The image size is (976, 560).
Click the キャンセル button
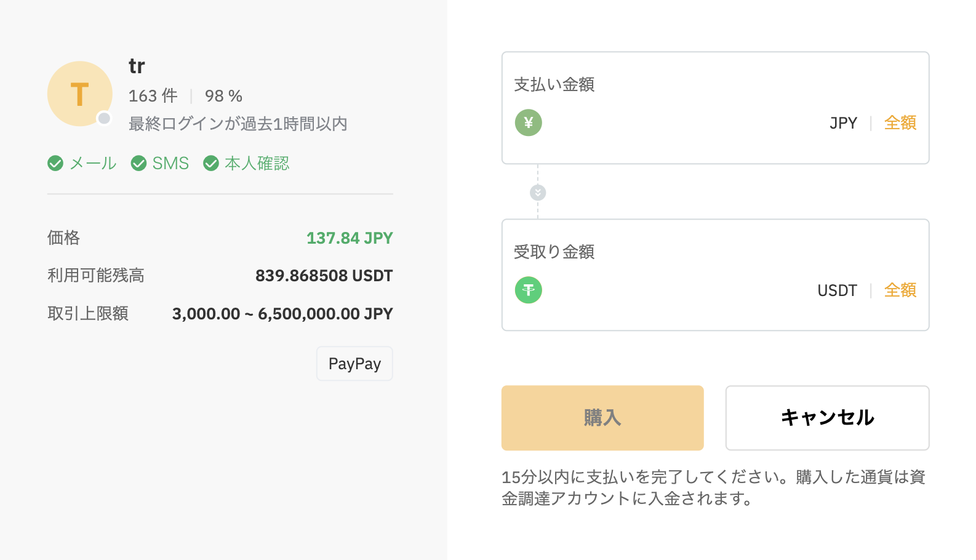(x=827, y=418)
